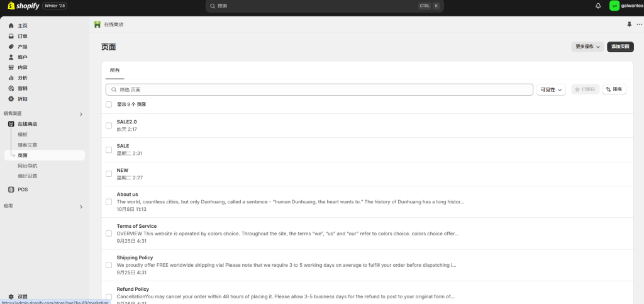
Task: Open 分析 analytics in the sidebar
Action: point(22,77)
